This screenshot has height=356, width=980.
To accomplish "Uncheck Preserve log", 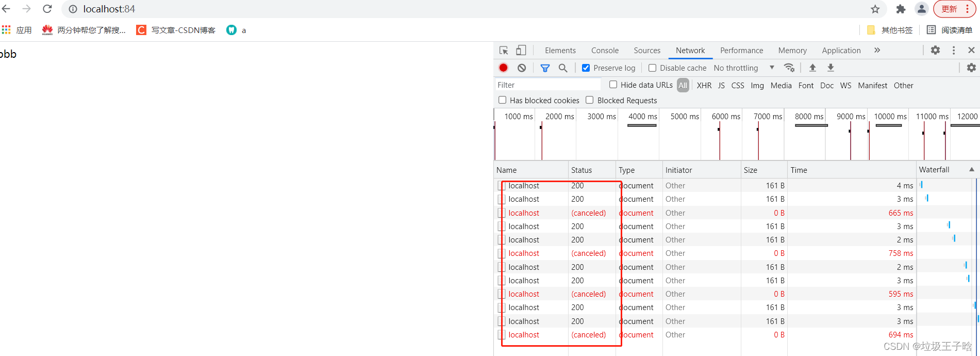I will (586, 68).
